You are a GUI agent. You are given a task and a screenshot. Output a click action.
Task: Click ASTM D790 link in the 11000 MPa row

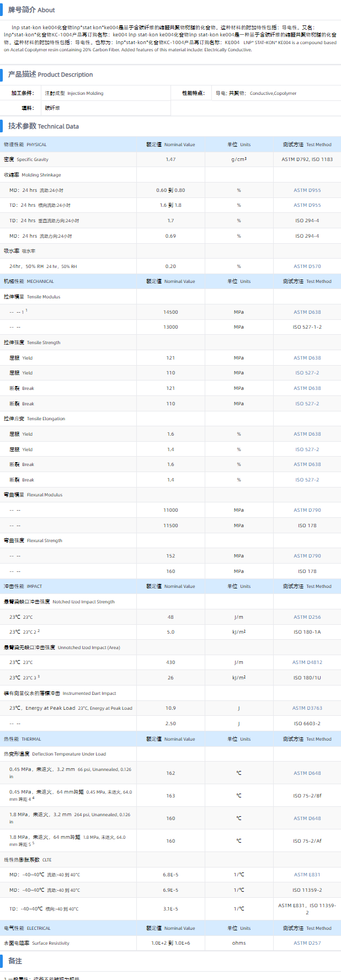307,510
